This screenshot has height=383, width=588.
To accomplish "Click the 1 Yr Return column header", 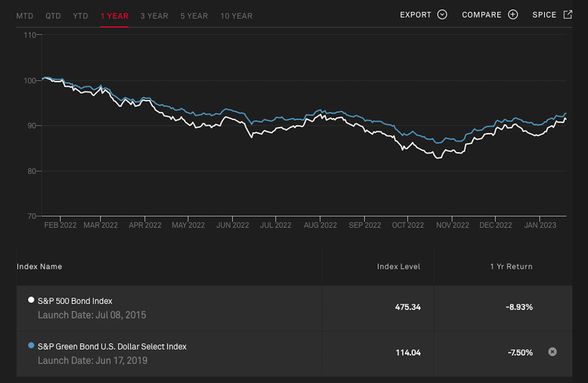I will (x=511, y=266).
